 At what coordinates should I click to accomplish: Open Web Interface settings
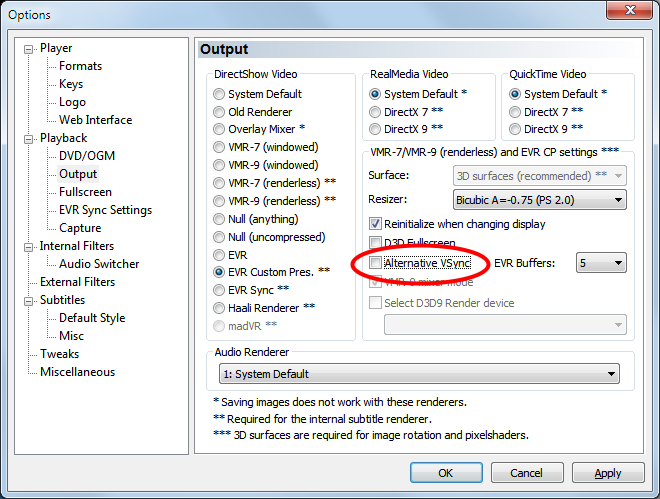[x=96, y=120]
